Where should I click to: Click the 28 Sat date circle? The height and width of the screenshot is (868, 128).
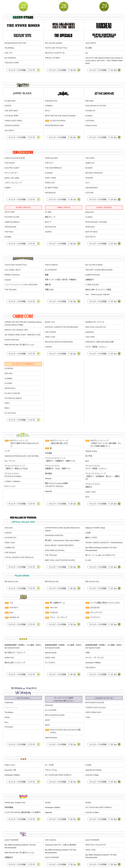[64, 6]
